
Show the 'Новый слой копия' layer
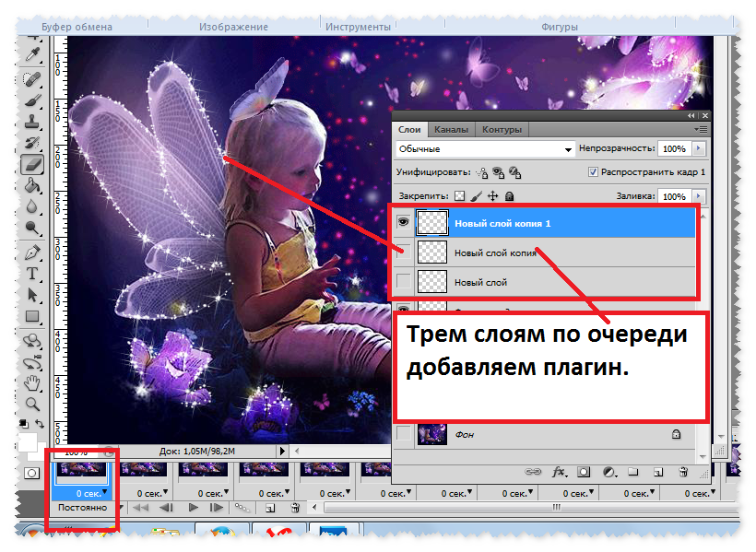coord(403,252)
